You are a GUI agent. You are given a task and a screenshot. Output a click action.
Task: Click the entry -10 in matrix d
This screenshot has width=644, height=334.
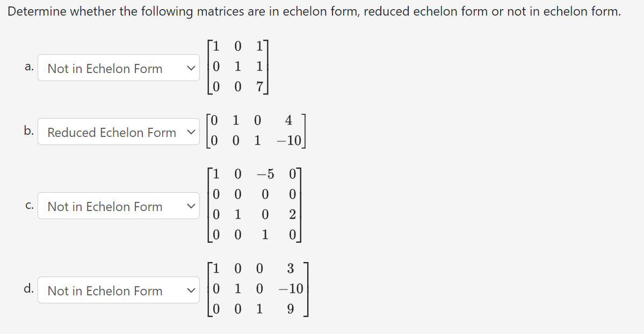[x=290, y=288]
